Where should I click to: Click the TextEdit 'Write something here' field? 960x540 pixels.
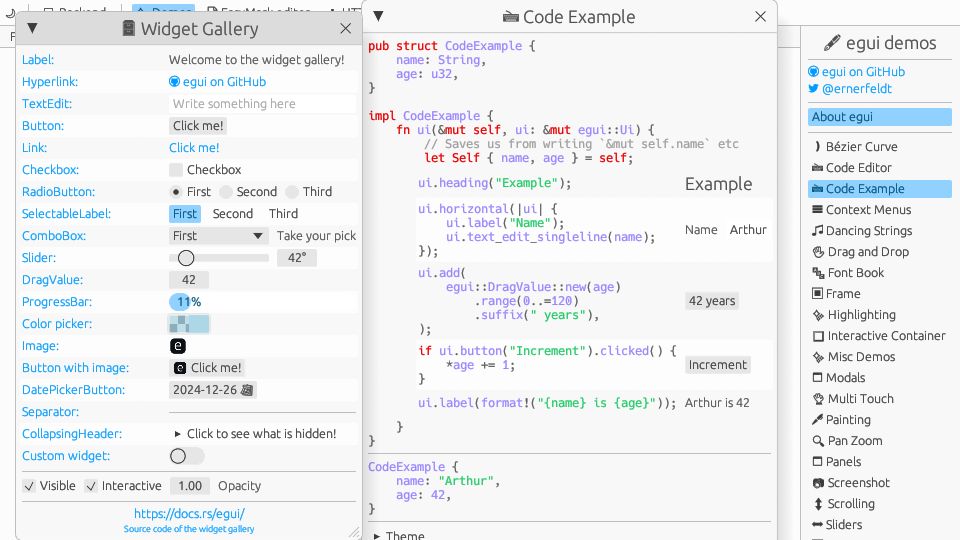tap(263, 103)
